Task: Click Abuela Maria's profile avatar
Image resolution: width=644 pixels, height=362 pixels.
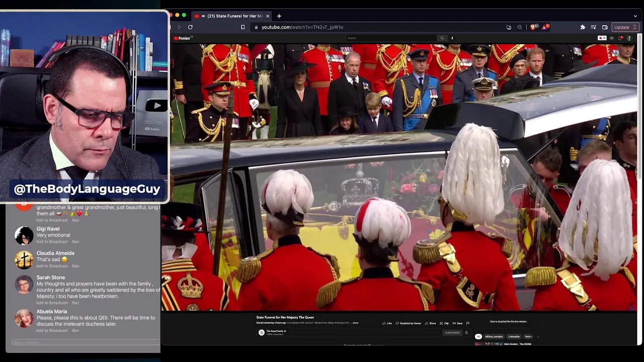Action: pos(24,318)
